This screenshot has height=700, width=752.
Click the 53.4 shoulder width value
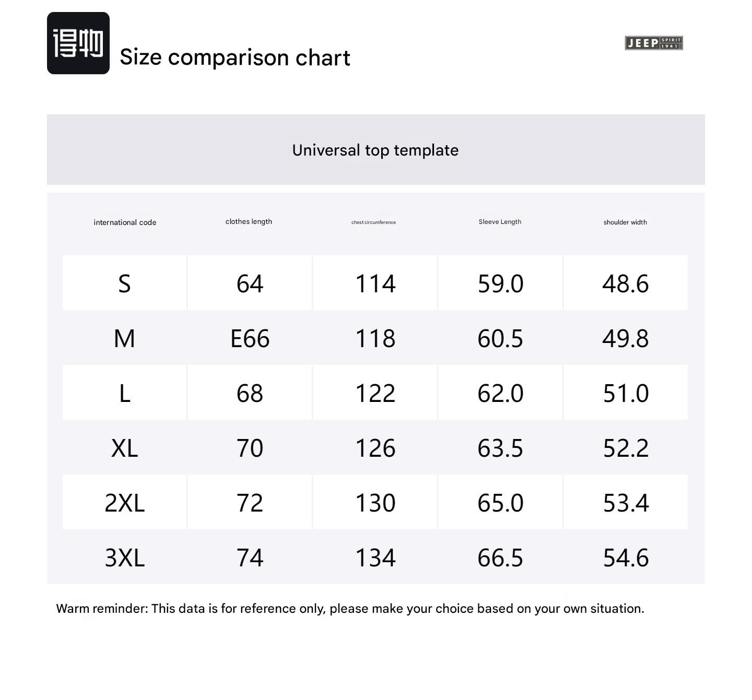[x=626, y=503]
